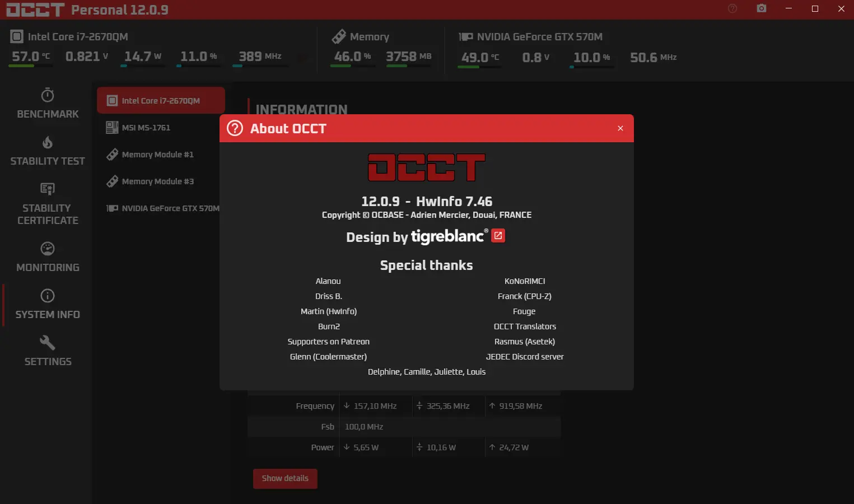854x504 pixels.
Task: Click minimum power 5,65 W value
Action: point(366,447)
